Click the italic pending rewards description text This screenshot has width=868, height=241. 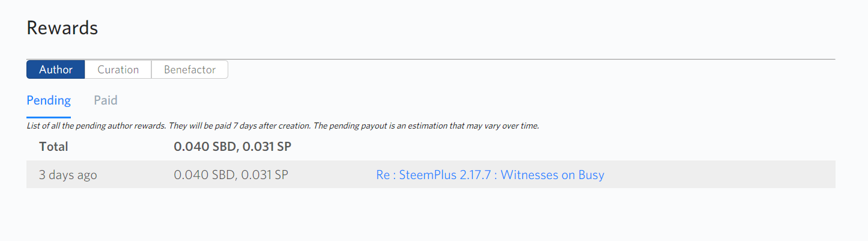(282, 126)
